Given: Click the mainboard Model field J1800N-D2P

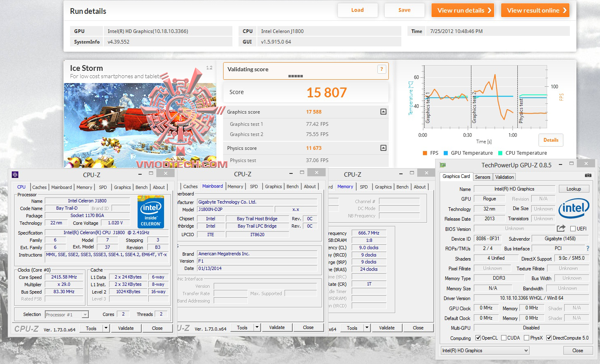Looking at the screenshot, I should [x=236, y=209].
